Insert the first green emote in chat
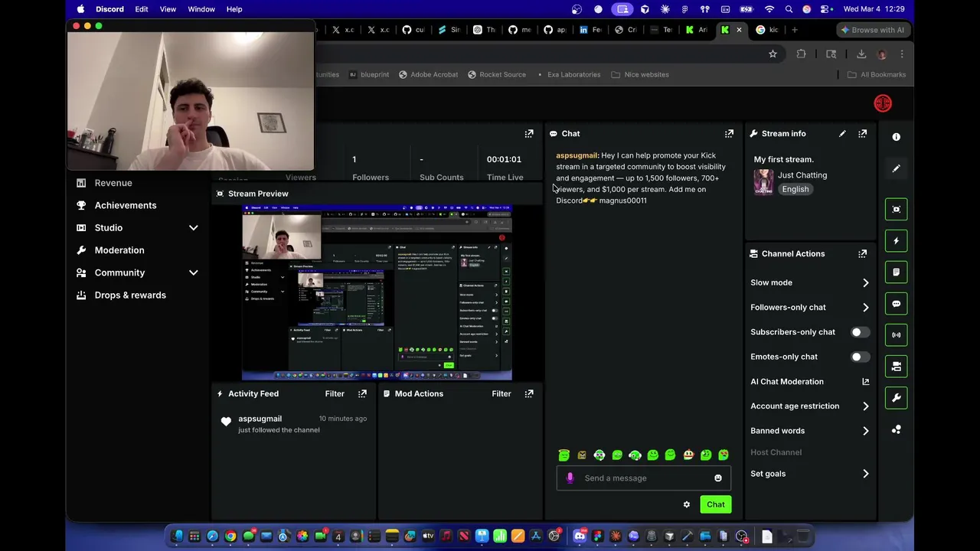 564,455
